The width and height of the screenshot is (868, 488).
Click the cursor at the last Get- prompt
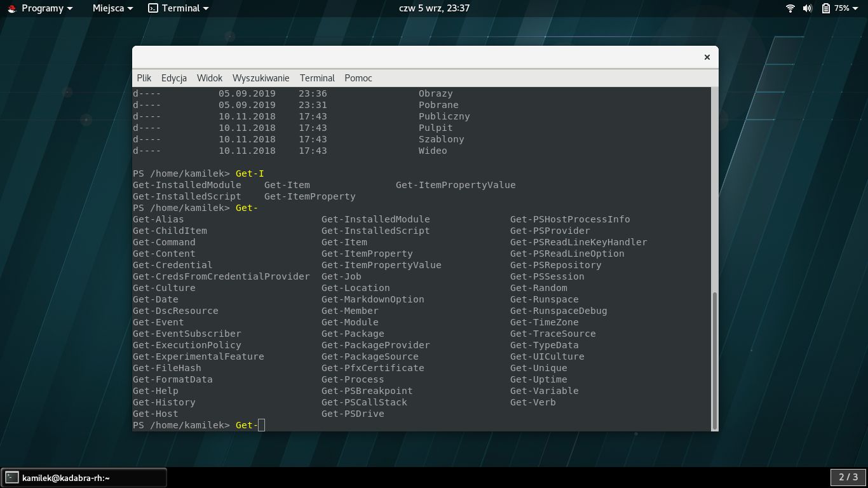(262, 425)
